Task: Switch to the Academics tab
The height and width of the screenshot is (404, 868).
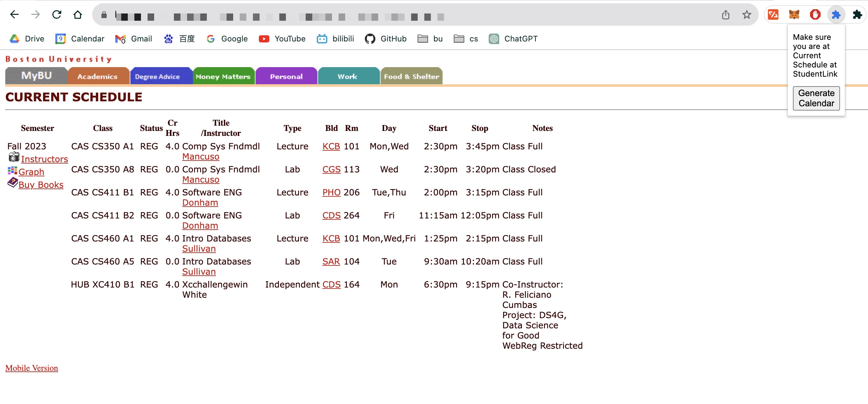Action: pyautogui.click(x=98, y=76)
